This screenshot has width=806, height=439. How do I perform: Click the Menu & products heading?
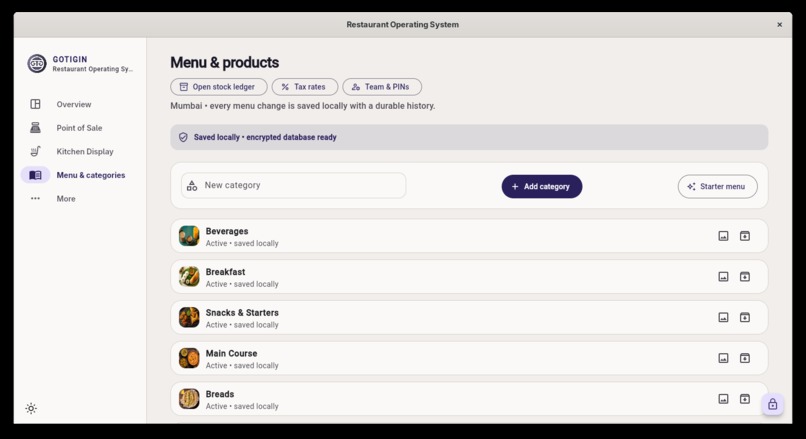[x=225, y=63]
